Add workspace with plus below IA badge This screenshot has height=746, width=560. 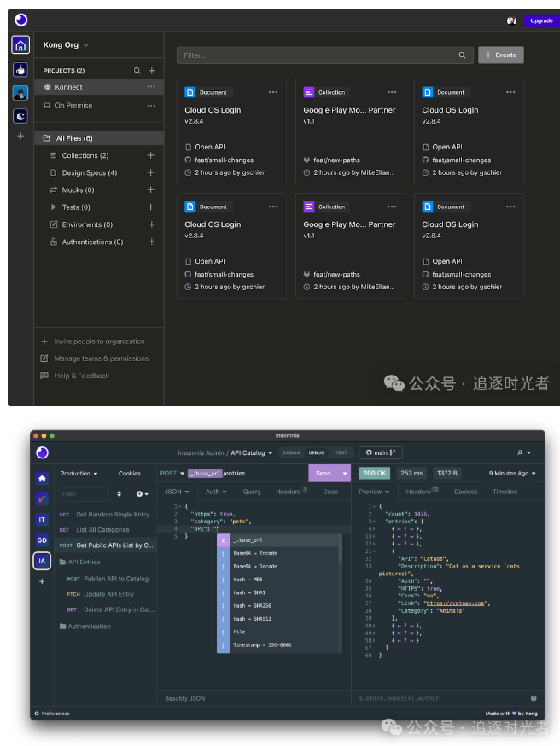pyautogui.click(x=42, y=581)
